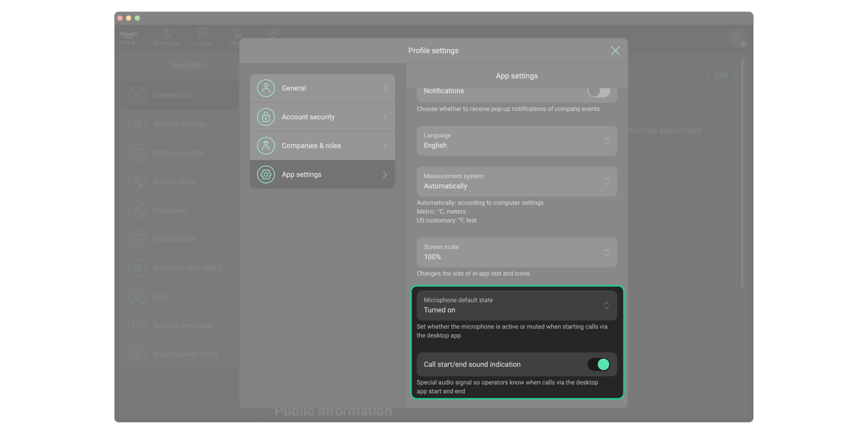Open the Measurement system dropdown
Viewport: 868px width, 434px height.
click(x=517, y=182)
